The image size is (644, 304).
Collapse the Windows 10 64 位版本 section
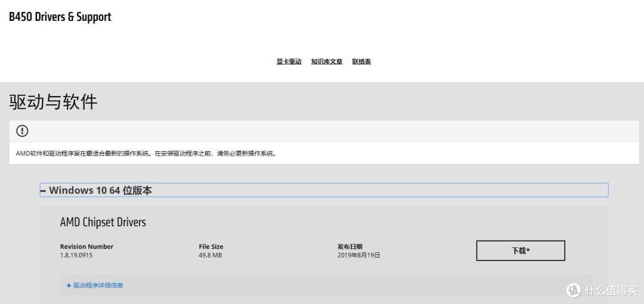coord(324,190)
